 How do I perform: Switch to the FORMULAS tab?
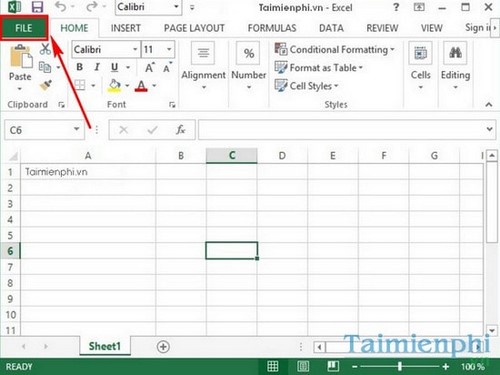[x=272, y=28]
